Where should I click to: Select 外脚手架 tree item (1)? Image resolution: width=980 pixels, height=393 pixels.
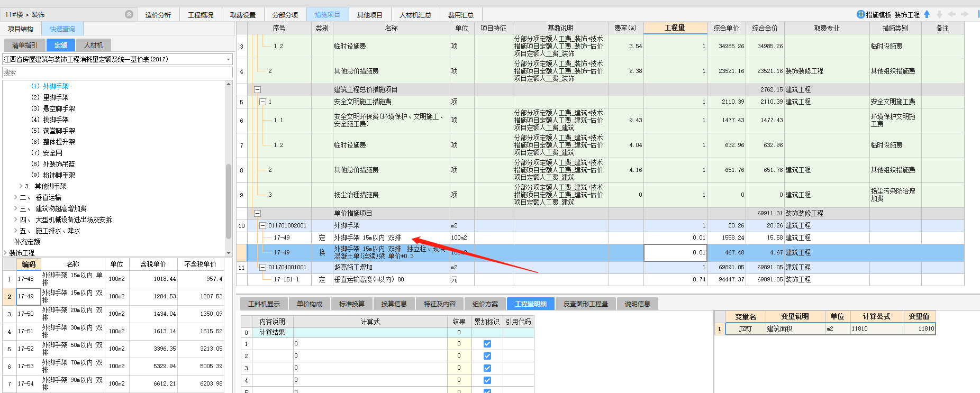pos(50,86)
